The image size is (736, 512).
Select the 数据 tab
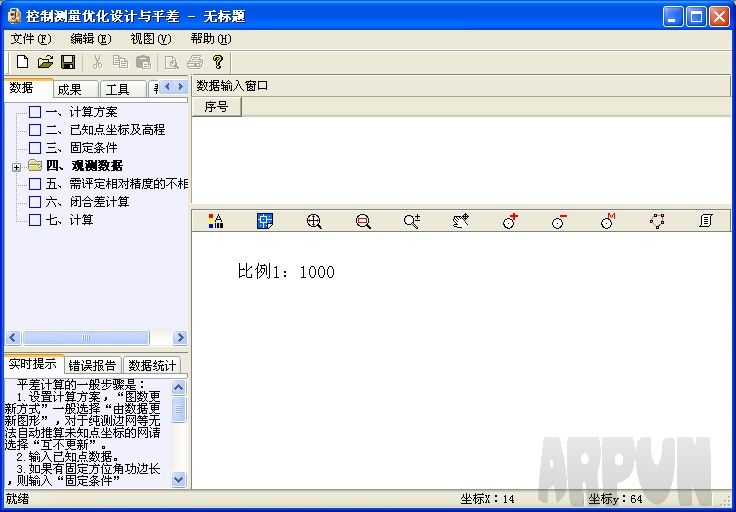28,88
